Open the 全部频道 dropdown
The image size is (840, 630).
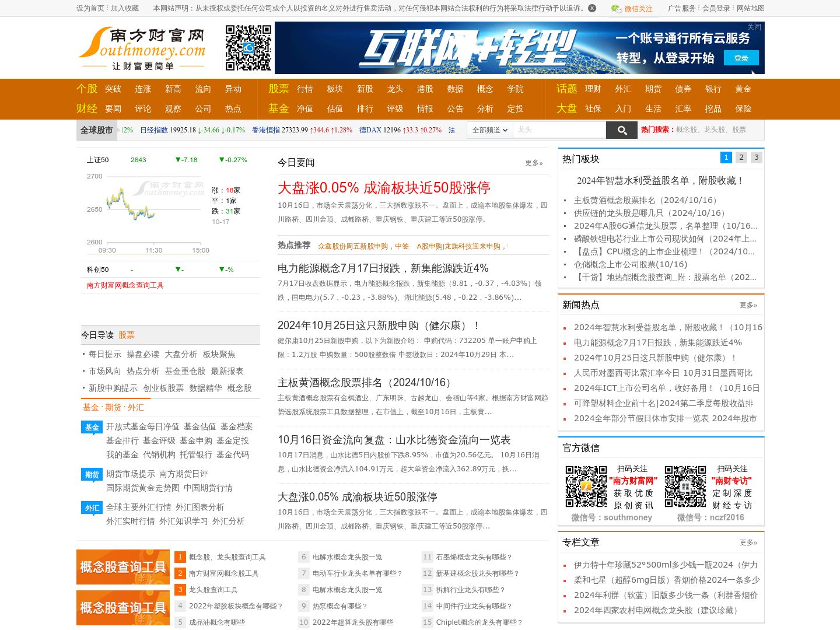490,130
